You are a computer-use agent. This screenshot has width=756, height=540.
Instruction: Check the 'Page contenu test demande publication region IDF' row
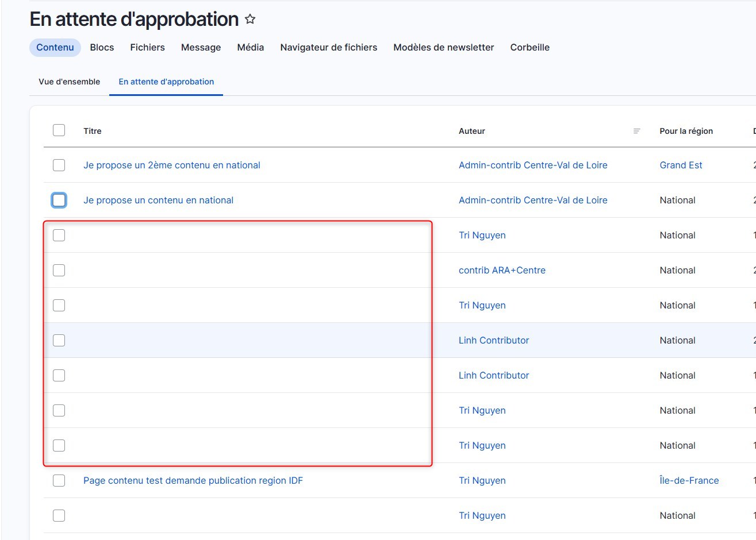[x=59, y=481]
